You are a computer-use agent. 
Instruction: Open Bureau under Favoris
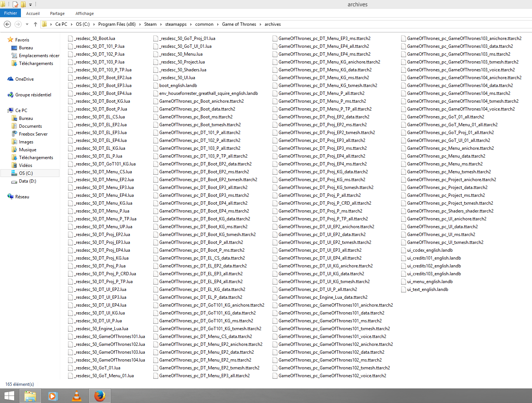pyautogui.click(x=26, y=48)
